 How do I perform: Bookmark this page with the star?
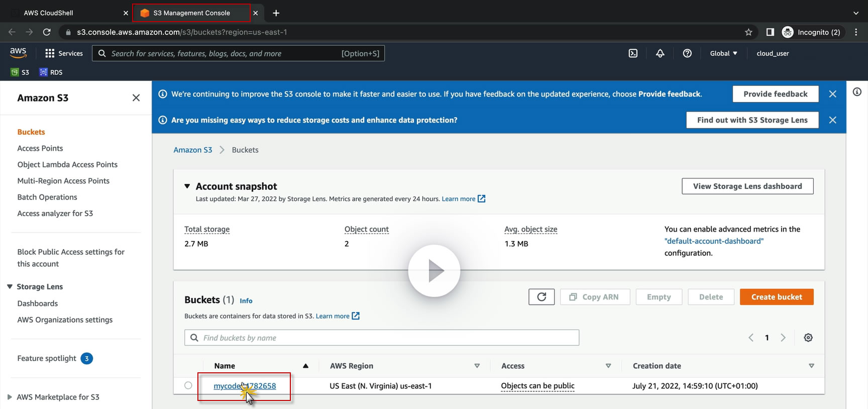tap(748, 32)
